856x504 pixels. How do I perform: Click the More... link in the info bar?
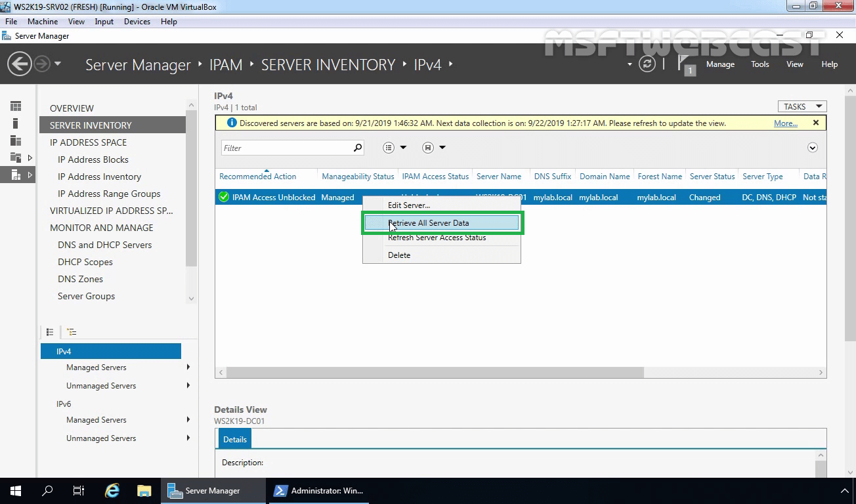click(x=785, y=123)
